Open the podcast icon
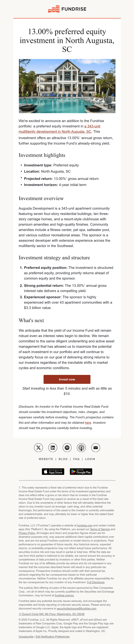Viewport: 134px width, 644px height. coord(81,448)
